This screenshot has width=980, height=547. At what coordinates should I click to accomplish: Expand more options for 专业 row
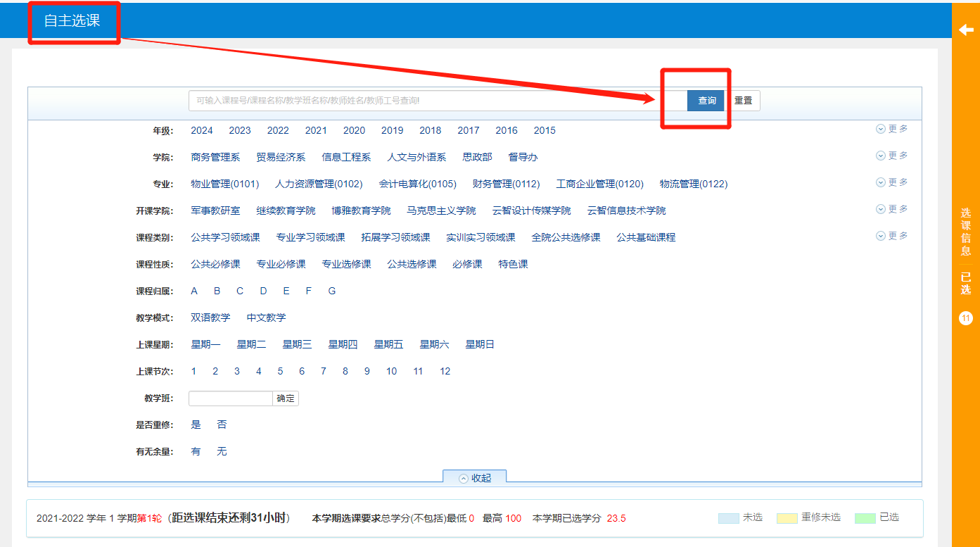[x=891, y=182]
